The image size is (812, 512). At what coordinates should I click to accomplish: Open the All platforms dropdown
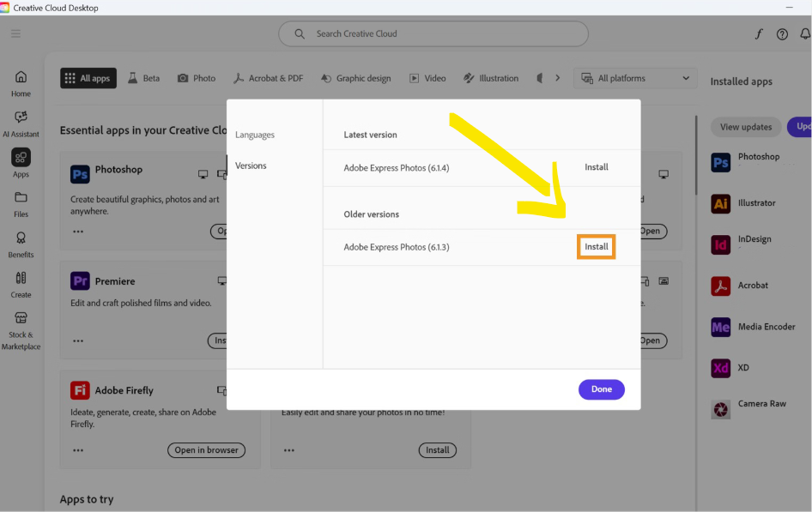[x=635, y=78]
